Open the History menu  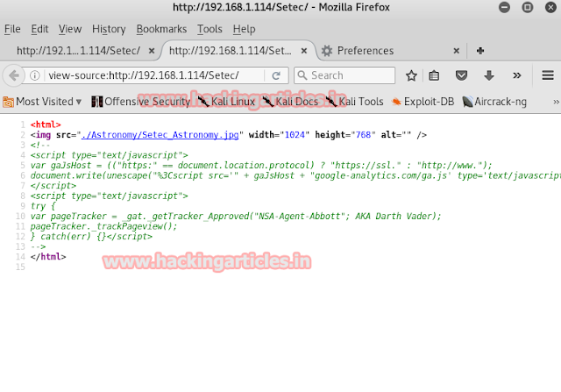(x=109, y=29)
